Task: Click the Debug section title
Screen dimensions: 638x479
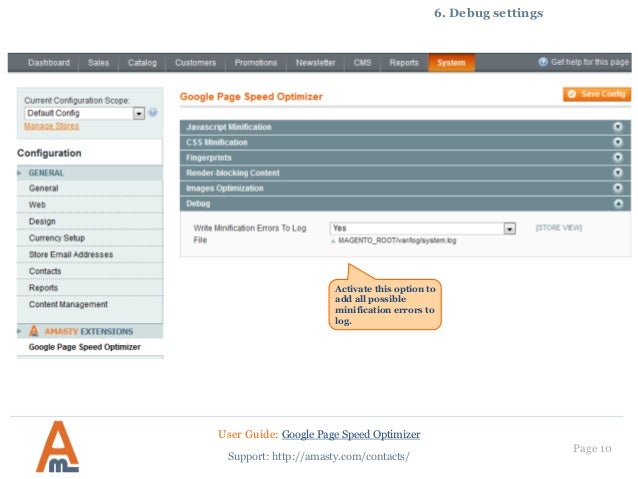Action: 198,203
